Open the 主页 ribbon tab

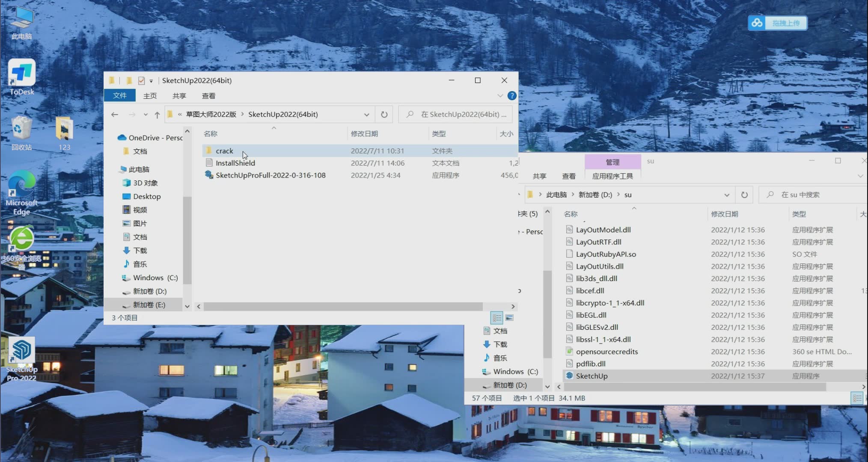pos(150,96)
